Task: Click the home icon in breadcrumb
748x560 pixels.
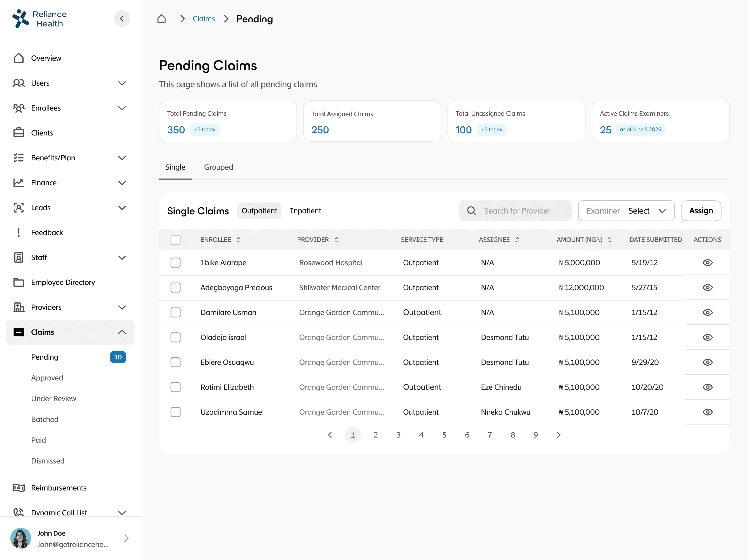Action: point(161,19)
